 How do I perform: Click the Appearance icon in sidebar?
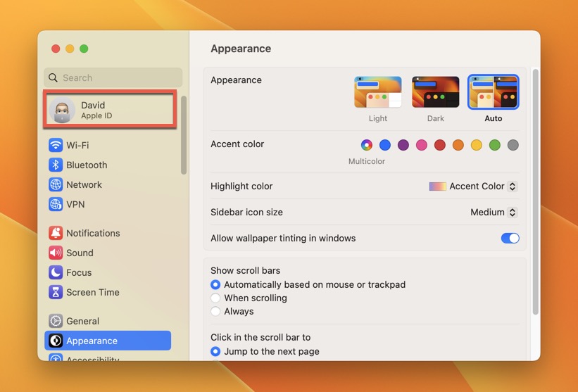point(56,341)
